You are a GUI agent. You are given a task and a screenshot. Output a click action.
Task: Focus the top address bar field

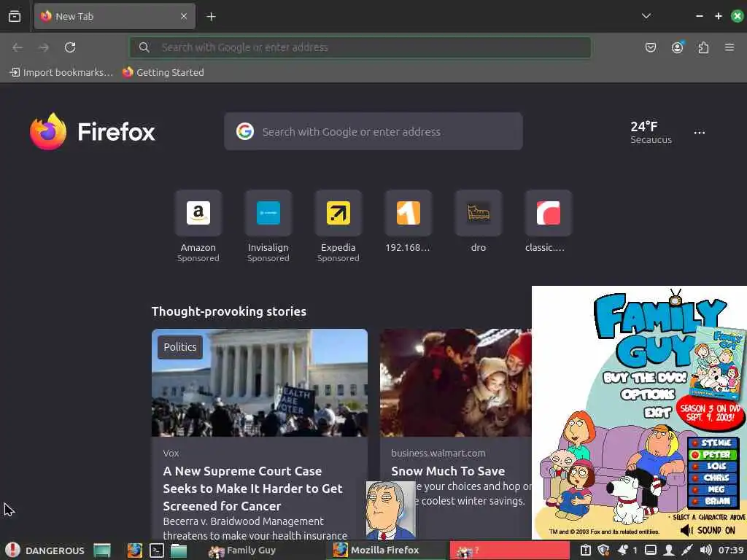360,47
